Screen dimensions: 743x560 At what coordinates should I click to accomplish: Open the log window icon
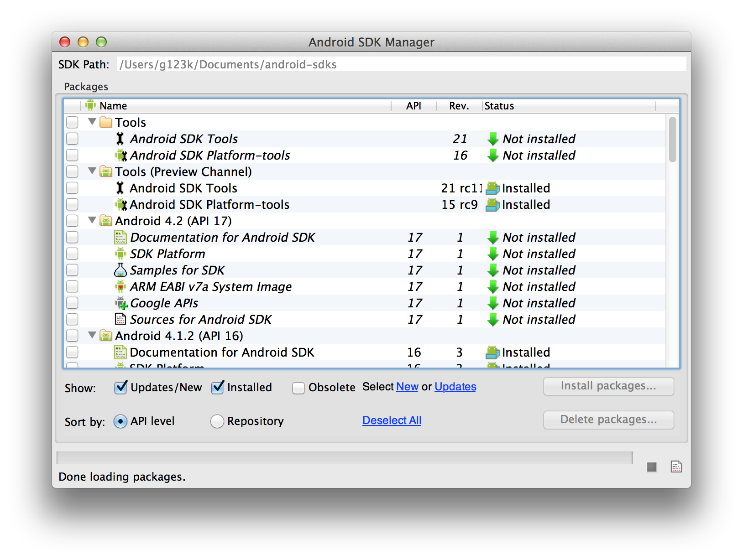click(676, 467)
